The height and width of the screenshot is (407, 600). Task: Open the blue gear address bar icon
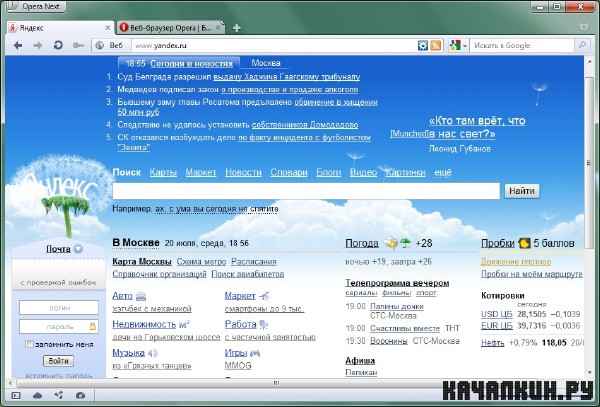click(422, 46)
